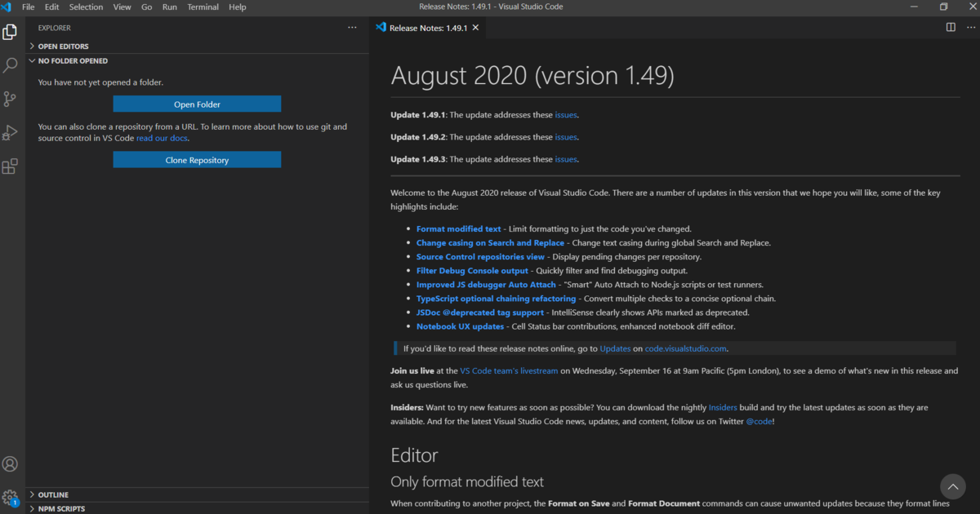
Task: Click the VS Code logo in title bar
Action: pyautogui.click(x=7, y=7)
